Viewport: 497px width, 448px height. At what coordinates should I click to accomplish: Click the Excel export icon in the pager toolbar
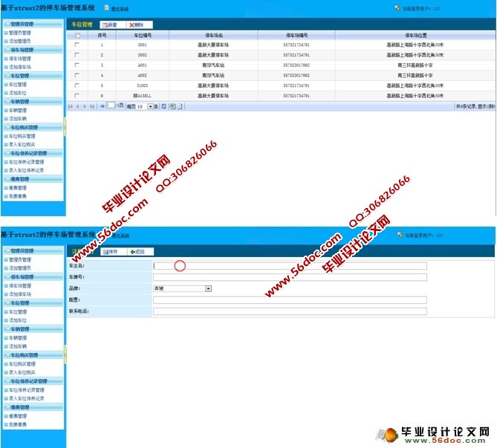[x=172, y=106]
